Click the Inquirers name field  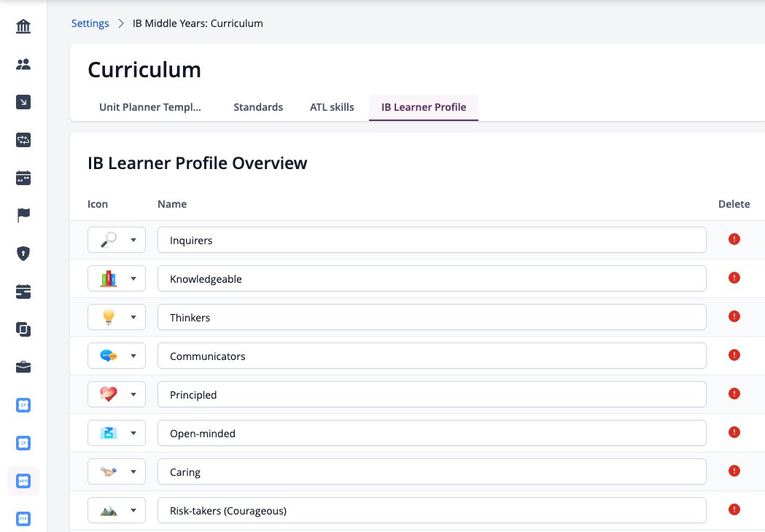click(x=432, y=240)
